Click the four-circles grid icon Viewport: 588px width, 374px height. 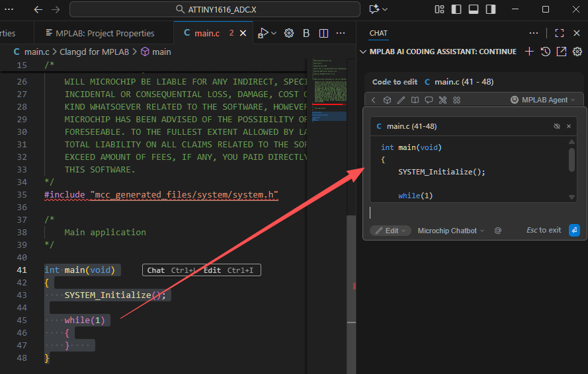point(456,100)
